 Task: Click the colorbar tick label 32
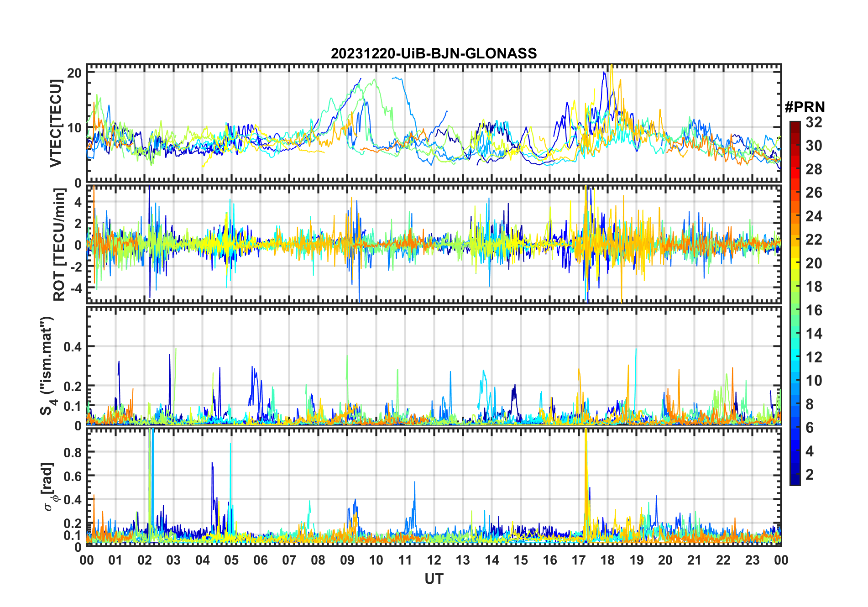[x=814, y=122]
